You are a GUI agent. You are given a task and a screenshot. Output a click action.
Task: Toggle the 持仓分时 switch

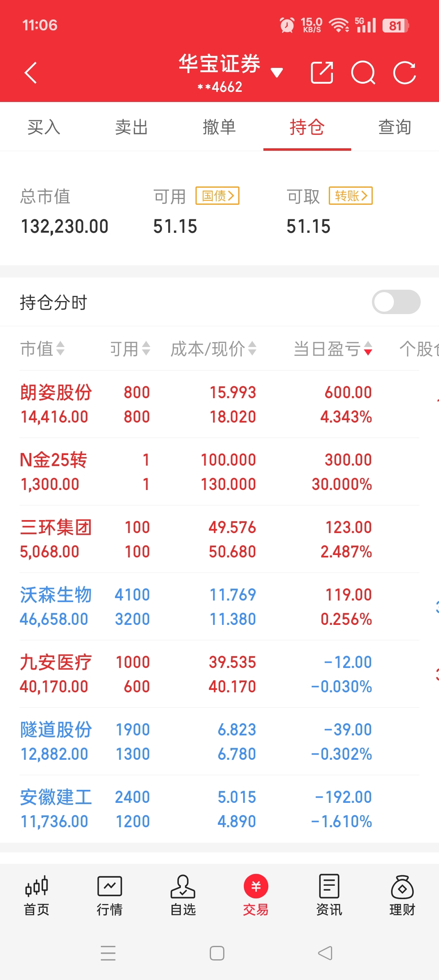click(396, 302)
